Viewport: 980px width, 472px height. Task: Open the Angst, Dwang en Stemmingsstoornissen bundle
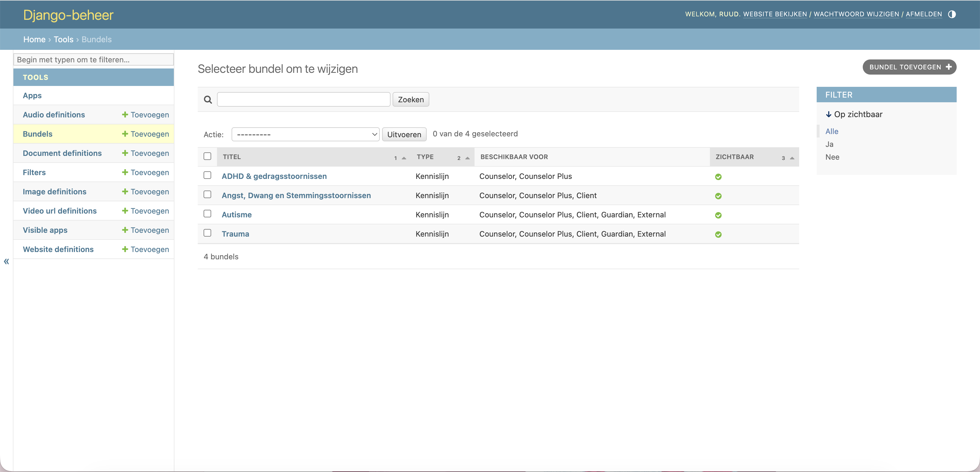[x=296, y=195]
